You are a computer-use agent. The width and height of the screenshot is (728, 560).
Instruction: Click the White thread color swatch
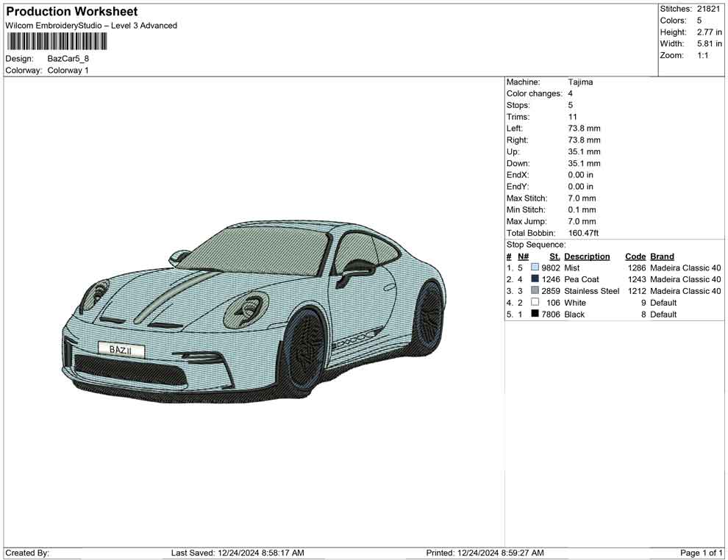pyautogui.click(x=535, y=303)
